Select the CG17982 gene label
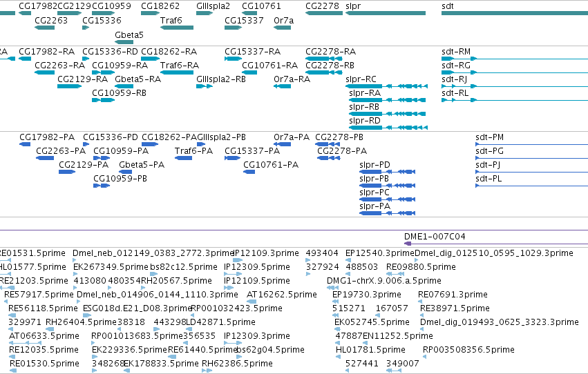 (38, 6)
